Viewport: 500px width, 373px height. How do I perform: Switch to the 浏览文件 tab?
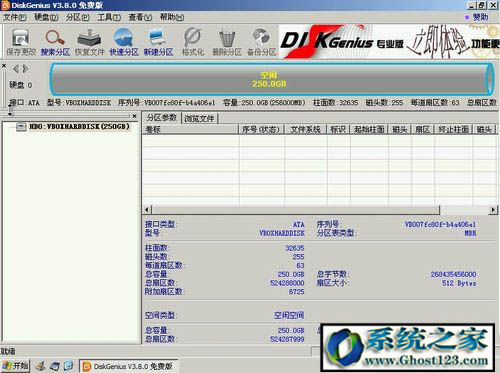pos(199,119)
